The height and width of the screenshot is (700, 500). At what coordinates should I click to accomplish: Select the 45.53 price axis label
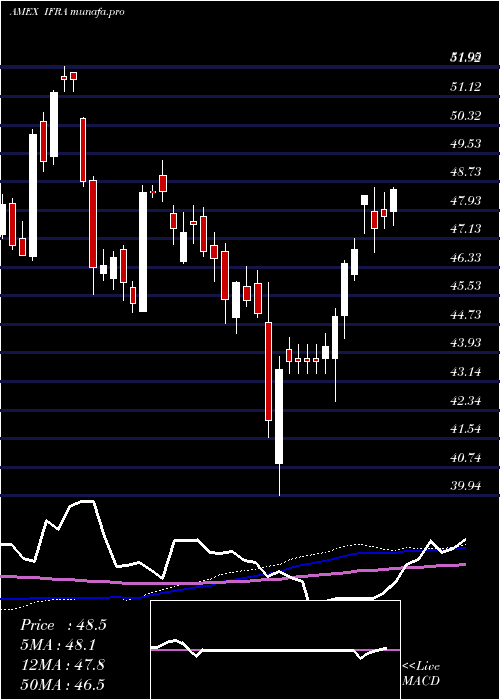[466, 286]
